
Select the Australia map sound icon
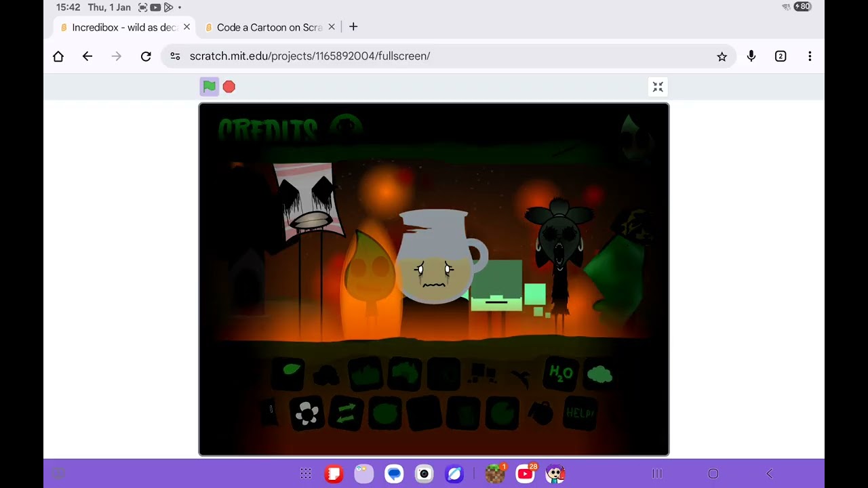(x=405, y=373)
